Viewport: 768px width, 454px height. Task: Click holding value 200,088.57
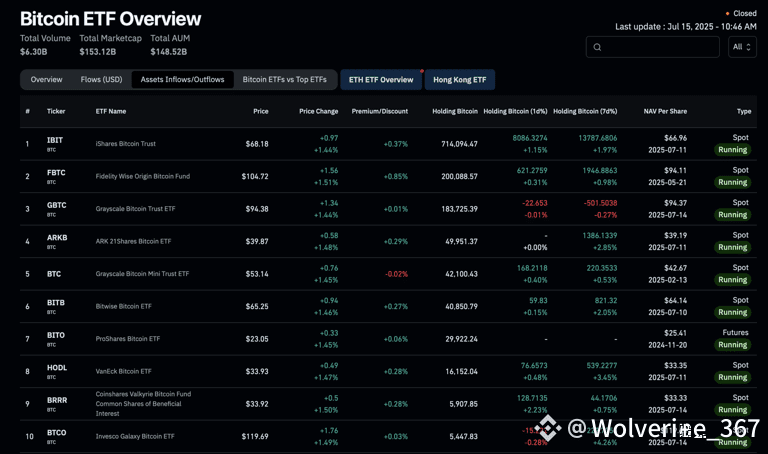click(459, 176)
